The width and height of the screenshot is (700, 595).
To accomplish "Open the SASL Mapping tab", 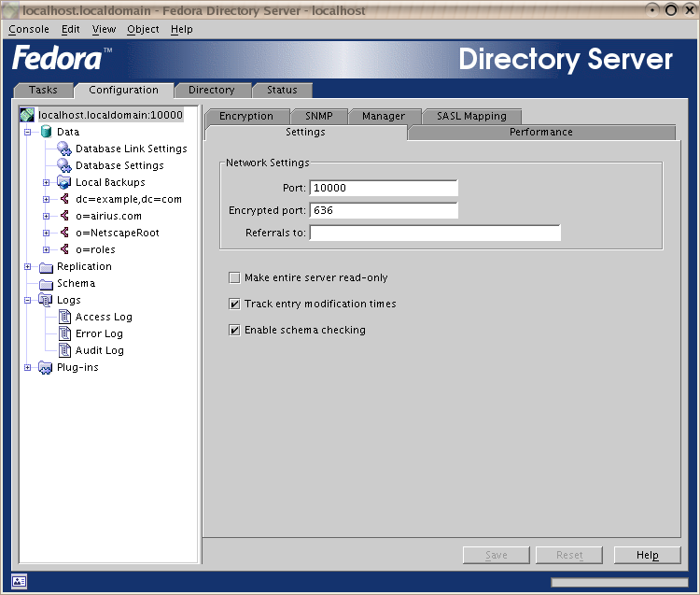I will click(471, 116).
